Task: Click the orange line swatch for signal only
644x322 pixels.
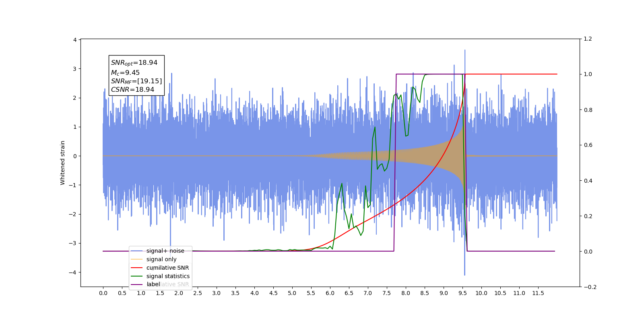Action: pos(137,259)
